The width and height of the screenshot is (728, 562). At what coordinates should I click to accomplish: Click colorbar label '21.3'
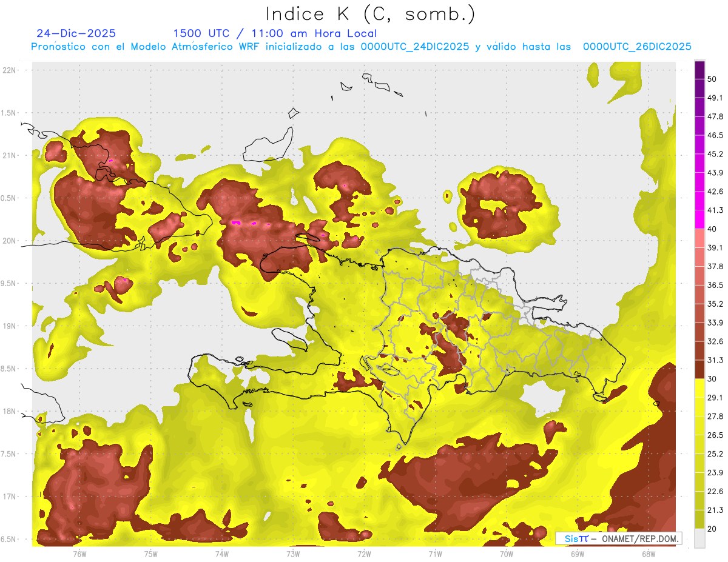click(x=715, y=510)
